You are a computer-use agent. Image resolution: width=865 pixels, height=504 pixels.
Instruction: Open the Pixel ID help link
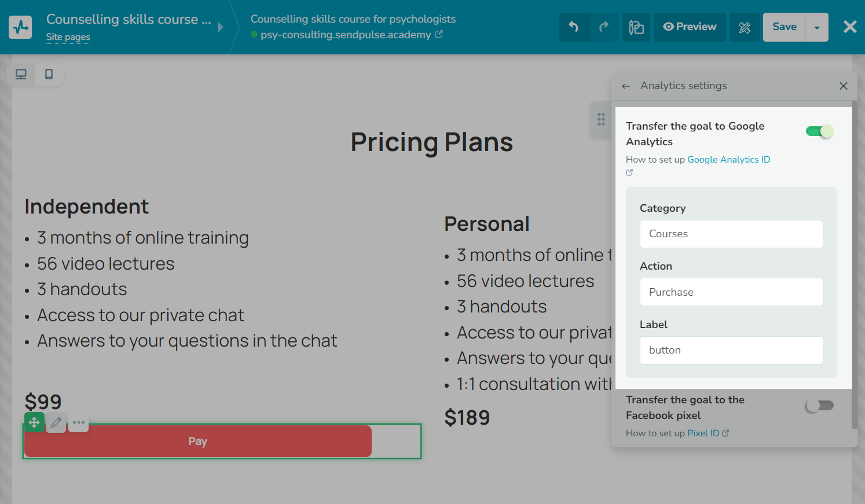pyautogui.click(x=703, y=433)
